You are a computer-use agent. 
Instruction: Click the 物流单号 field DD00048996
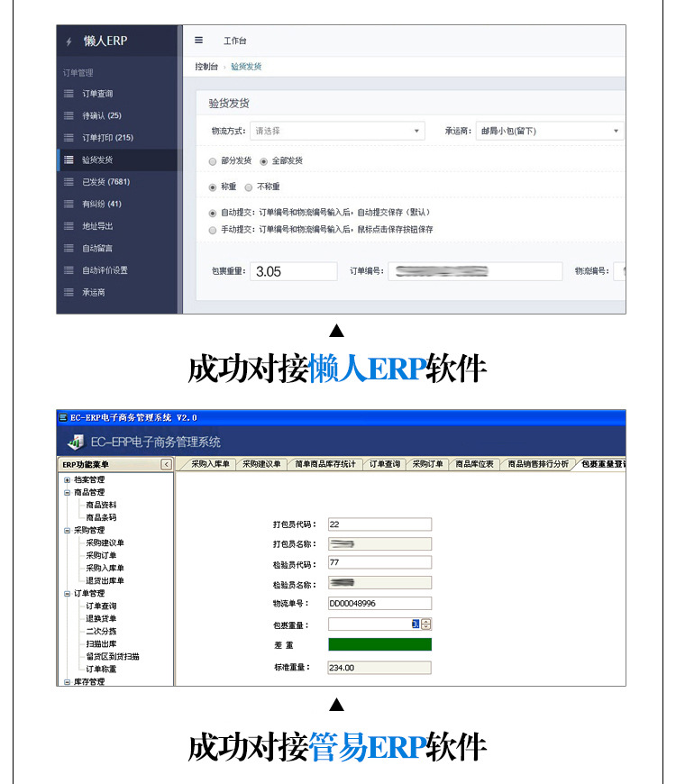point(379,604)
